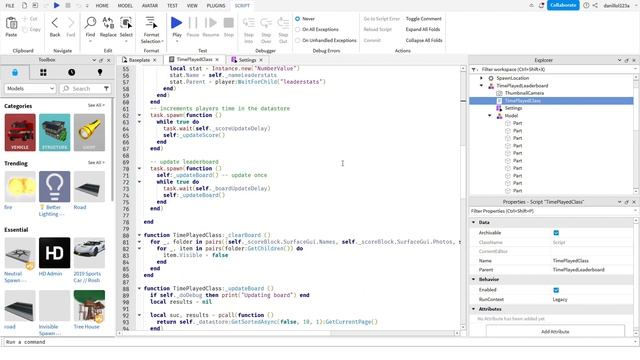Switch to the Settings script tab

(x=247, y=60)
